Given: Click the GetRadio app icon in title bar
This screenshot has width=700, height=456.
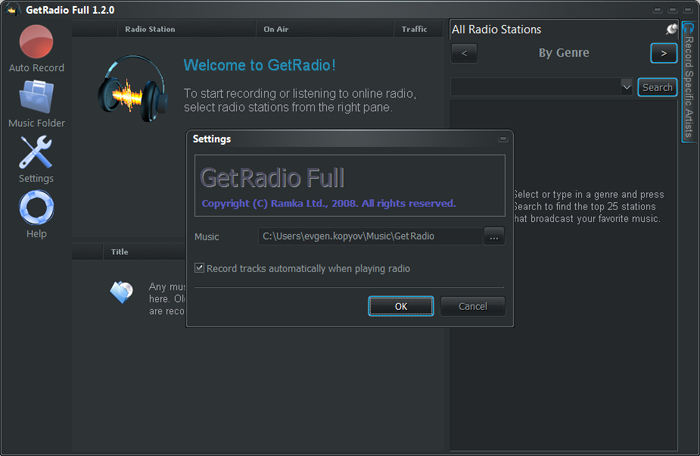Looking at the screenshot, I should [12, 9].
